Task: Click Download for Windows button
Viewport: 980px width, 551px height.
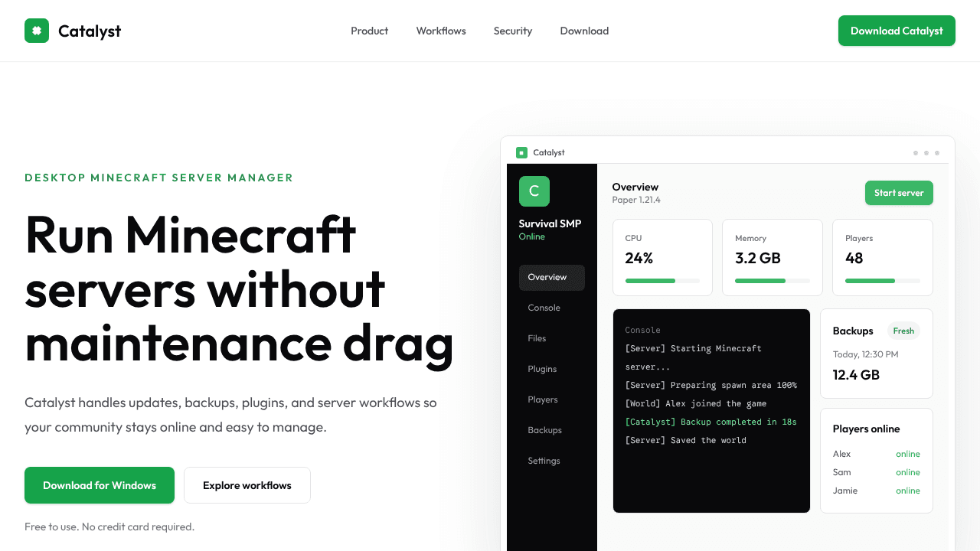Action: pos(100,485)
